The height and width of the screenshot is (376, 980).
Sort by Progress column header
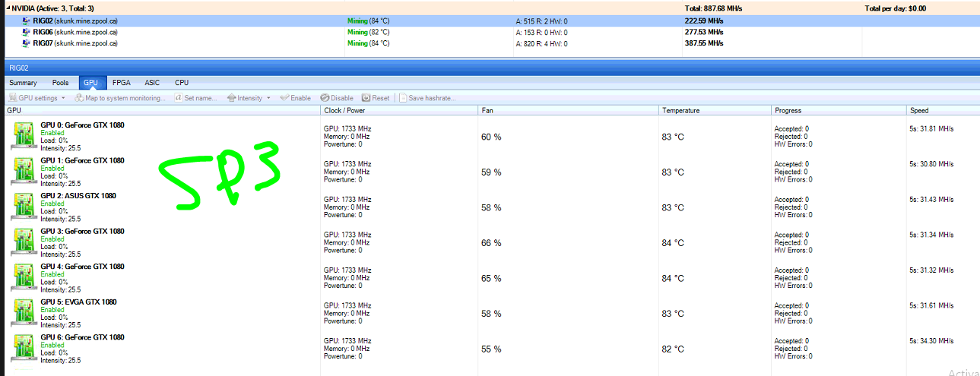click(839, 111)
